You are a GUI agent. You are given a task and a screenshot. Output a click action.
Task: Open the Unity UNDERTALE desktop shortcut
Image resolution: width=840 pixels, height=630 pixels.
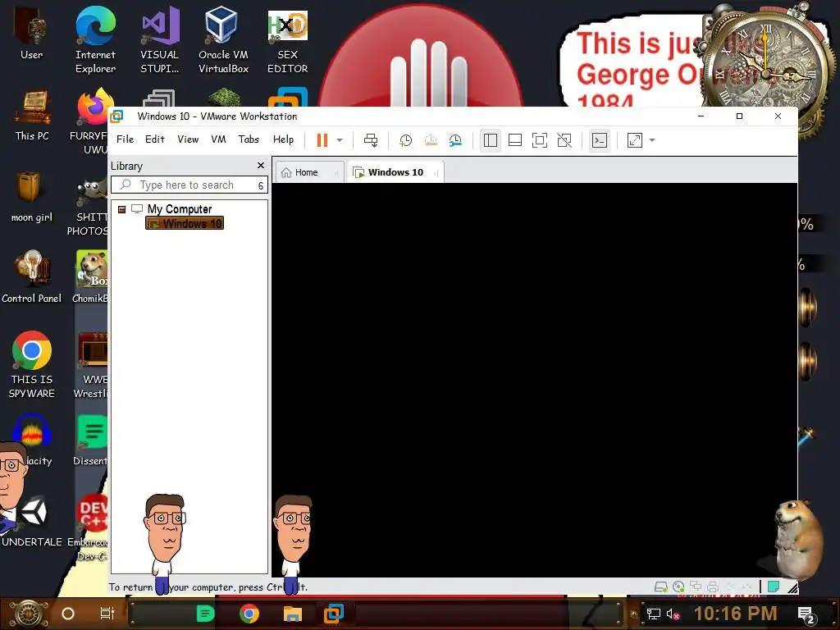pos(32,523)
